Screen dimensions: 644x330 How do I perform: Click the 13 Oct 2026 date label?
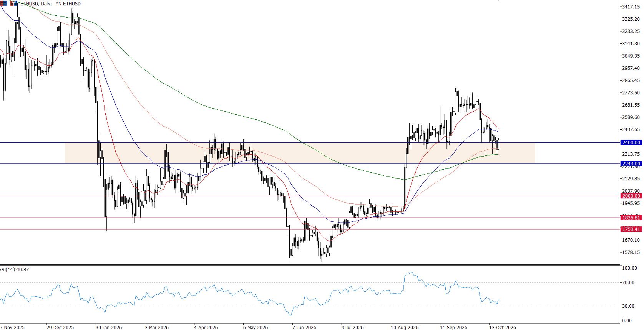(503, 328)
